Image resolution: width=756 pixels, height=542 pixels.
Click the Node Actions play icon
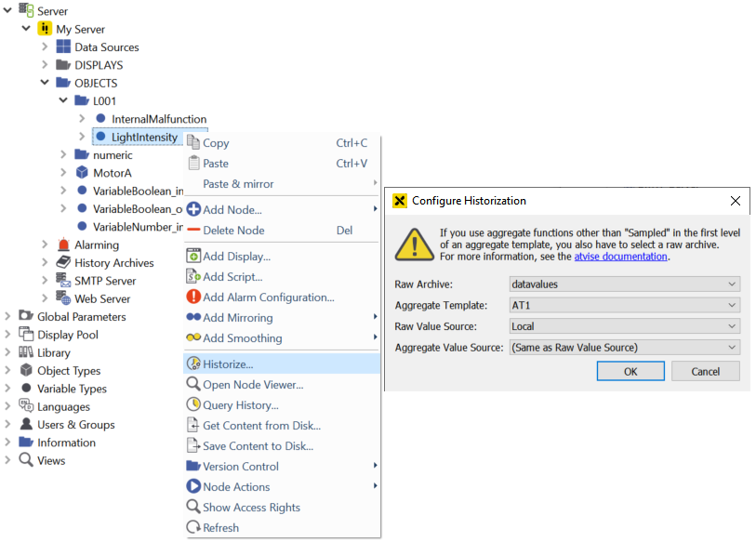pos(193,487)
